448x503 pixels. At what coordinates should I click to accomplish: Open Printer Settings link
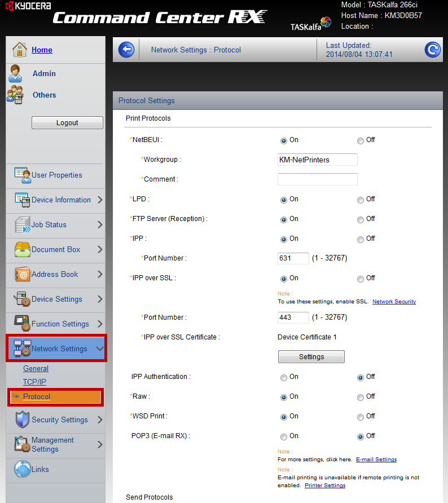point(325,486)
